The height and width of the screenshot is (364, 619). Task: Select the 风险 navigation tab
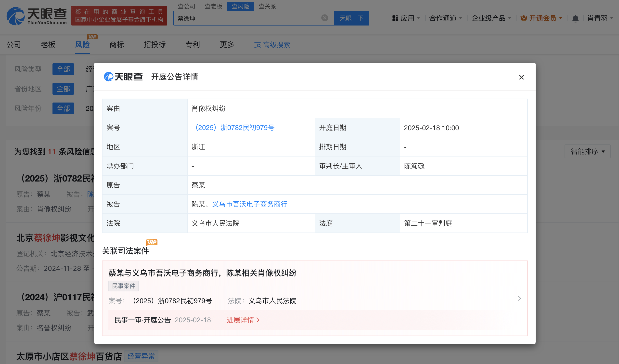82,44
